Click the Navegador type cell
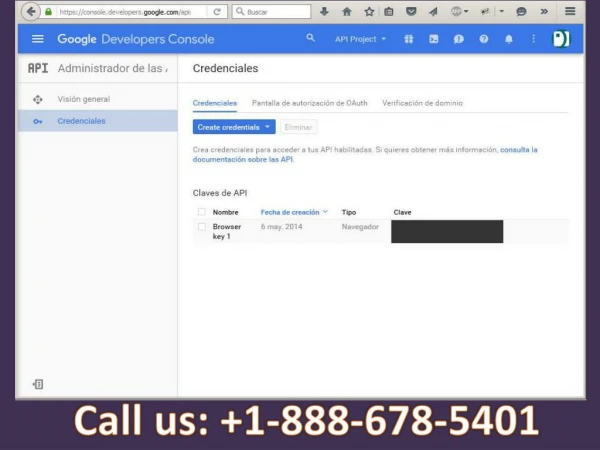600x450 pixels. pos(360,227)
